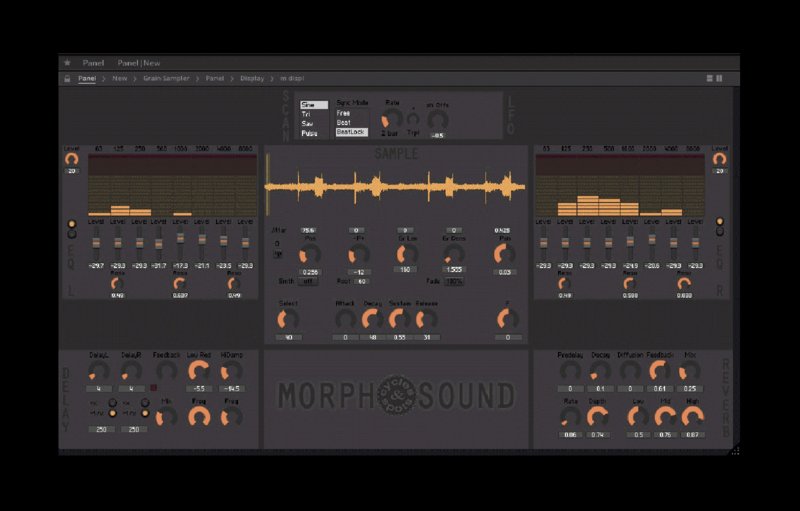Click the lock icon in breadcrumb bar
The height and width of the screenshot is (511, 800).
click(x=67, y=79)
